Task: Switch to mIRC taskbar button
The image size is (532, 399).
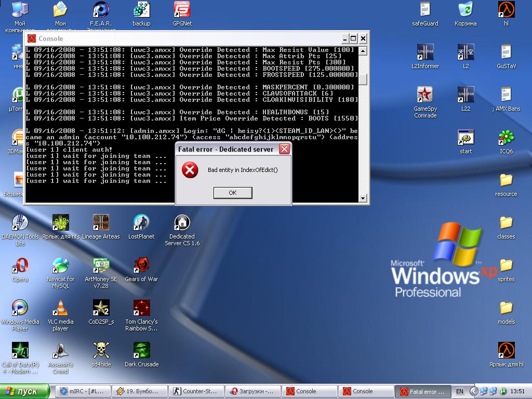Action: [x=83, y=392]
